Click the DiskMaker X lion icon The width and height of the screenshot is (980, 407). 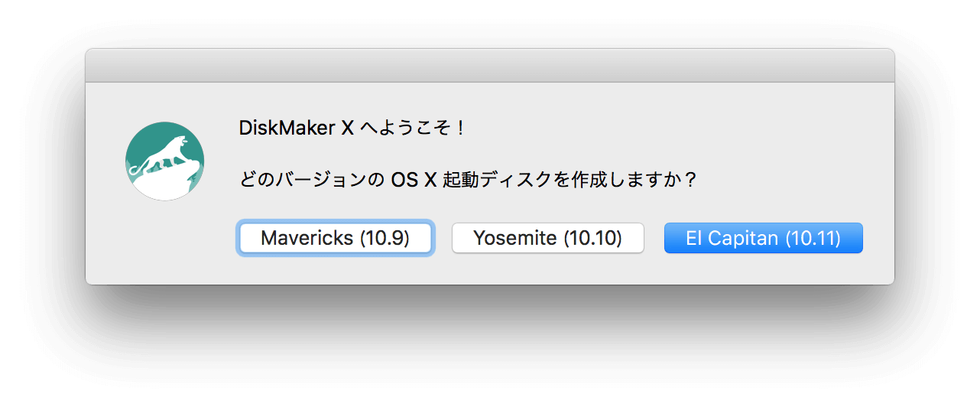pos(164,161)
